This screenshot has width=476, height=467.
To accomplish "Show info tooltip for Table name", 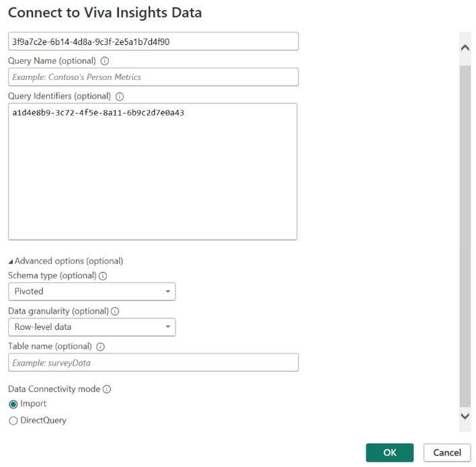I will click(100, 347).
